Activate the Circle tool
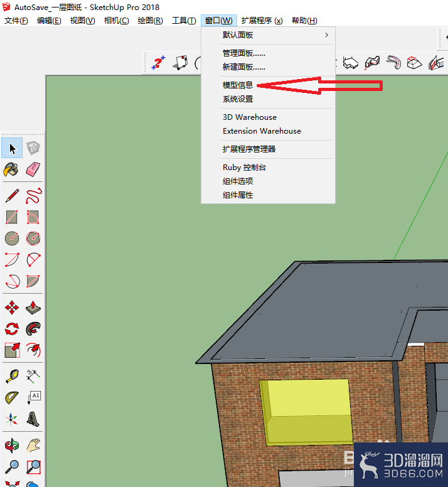The height and width of the screenshot is (487, 448). (x=12, y=238)
